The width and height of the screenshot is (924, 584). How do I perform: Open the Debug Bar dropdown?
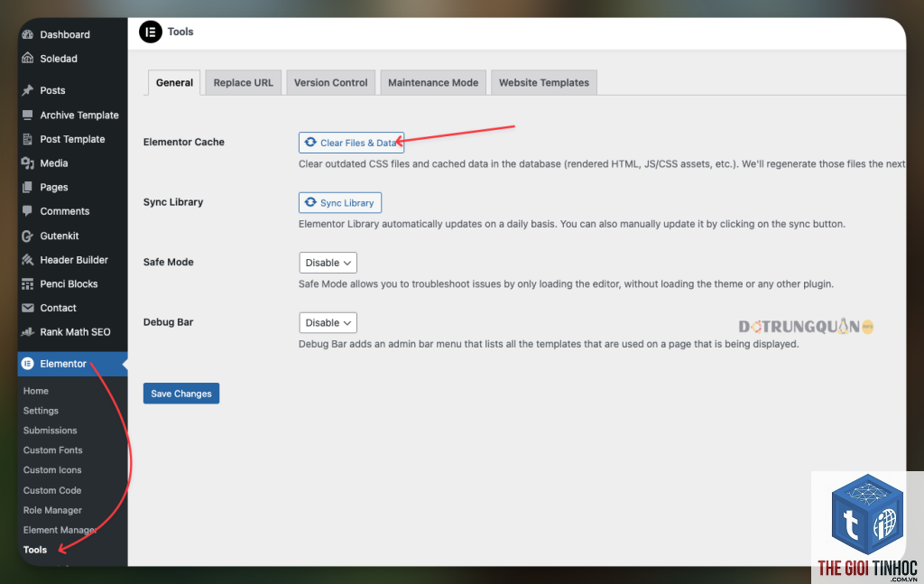click(x=328, y=323)
